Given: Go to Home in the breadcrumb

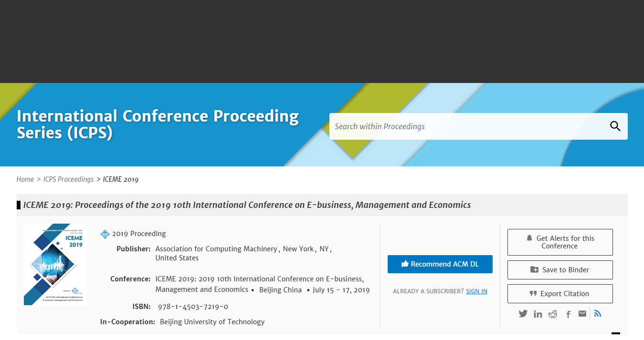Looking at the screenshot, I should pos(25,179).
